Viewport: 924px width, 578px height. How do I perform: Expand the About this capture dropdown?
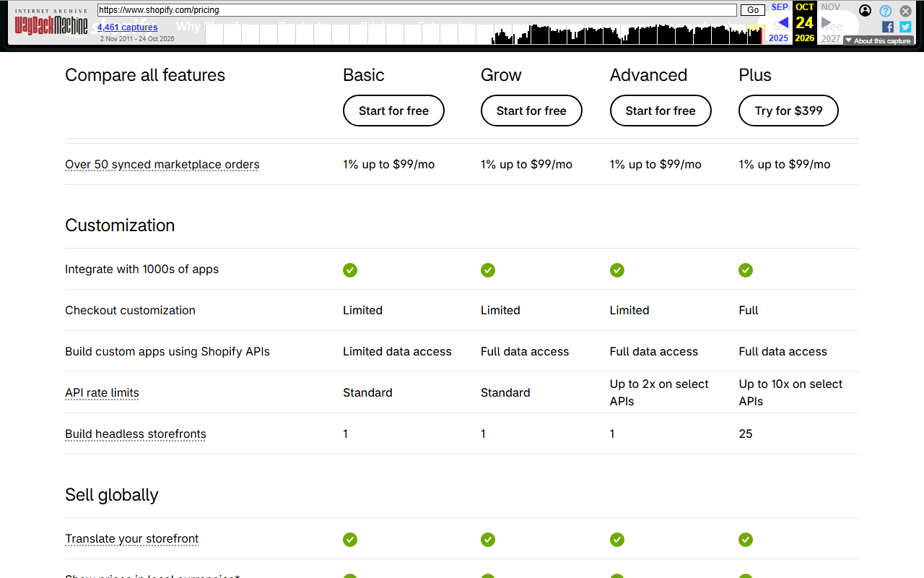click(x=879, y=41)
